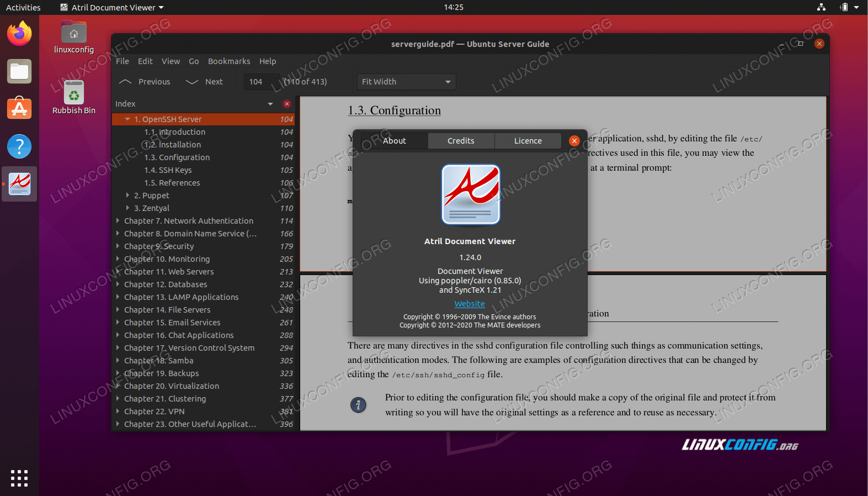Close the About dialog
Viewport: 868px width, 496px height.
click(x=574, y=141)
